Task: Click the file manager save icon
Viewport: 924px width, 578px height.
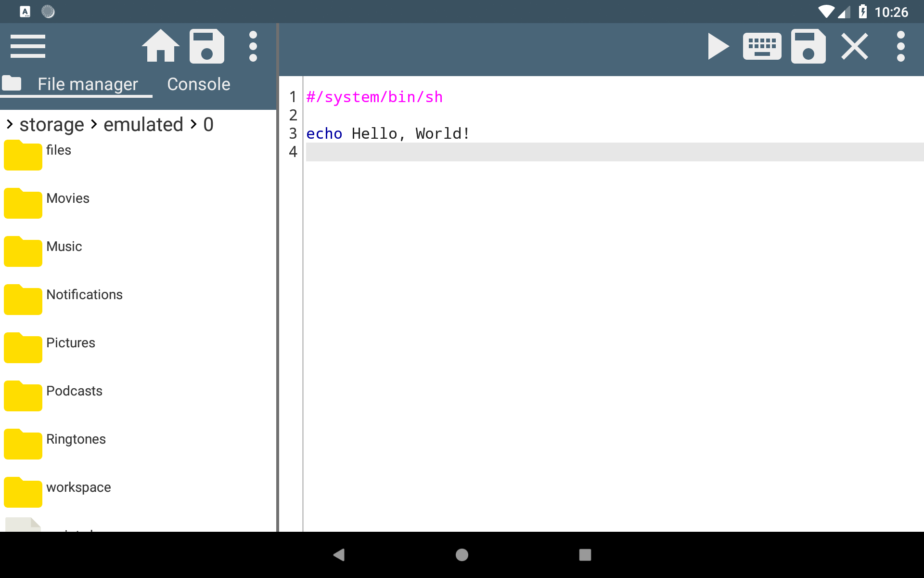Action: click(x=207, y=46)
